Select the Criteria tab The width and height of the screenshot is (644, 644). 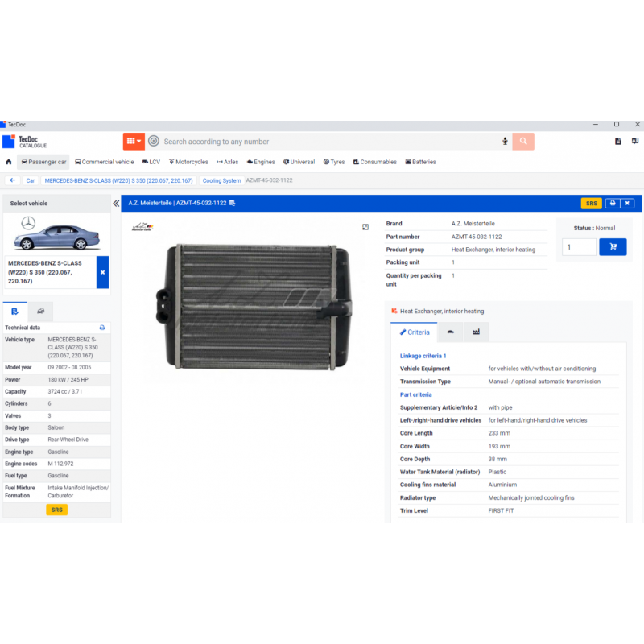414,332
